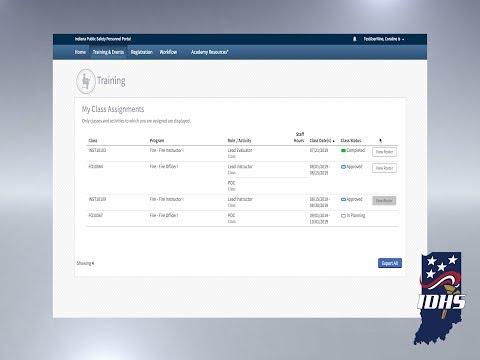480x360 pixels.
Task: Open the Workflow menu
Action: (168, 52)
